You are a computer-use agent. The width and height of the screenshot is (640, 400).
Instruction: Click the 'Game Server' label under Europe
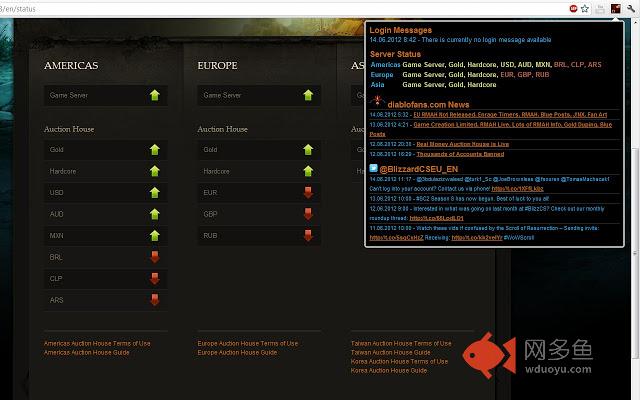[x=222, y=95]
